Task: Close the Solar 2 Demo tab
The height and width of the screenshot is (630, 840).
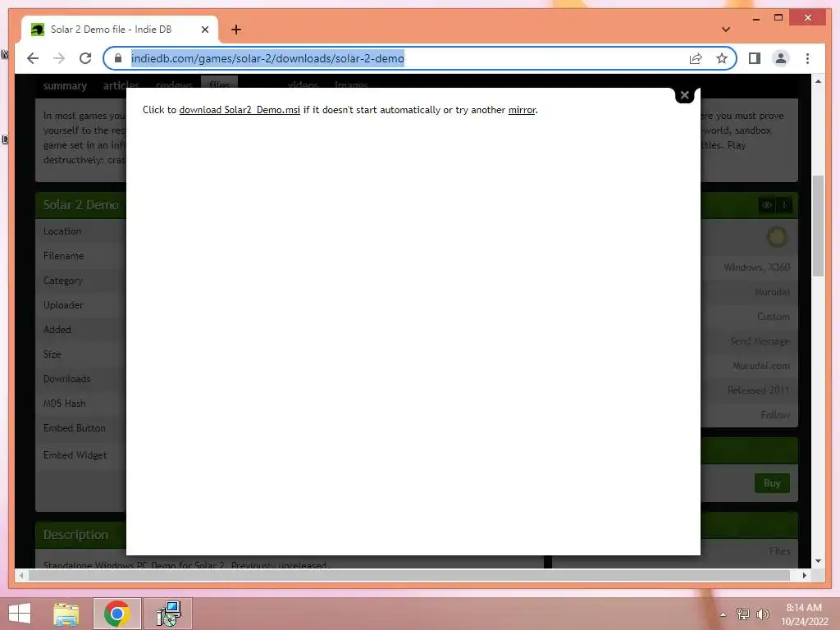Action: pyautogui.click(x=204, y=30)
